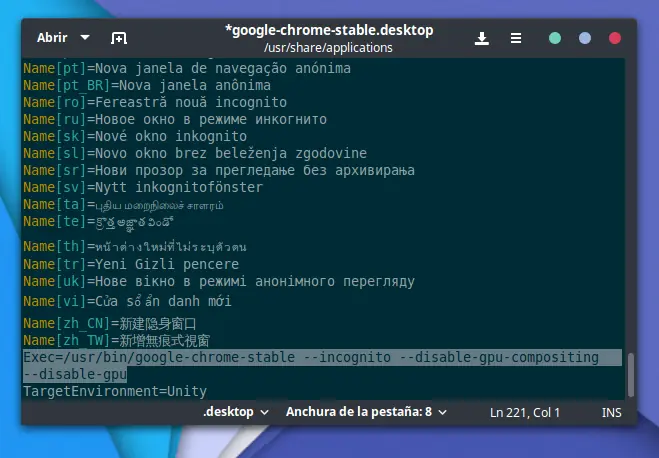Click the Name[zh_TW] line

coord(116,340)
